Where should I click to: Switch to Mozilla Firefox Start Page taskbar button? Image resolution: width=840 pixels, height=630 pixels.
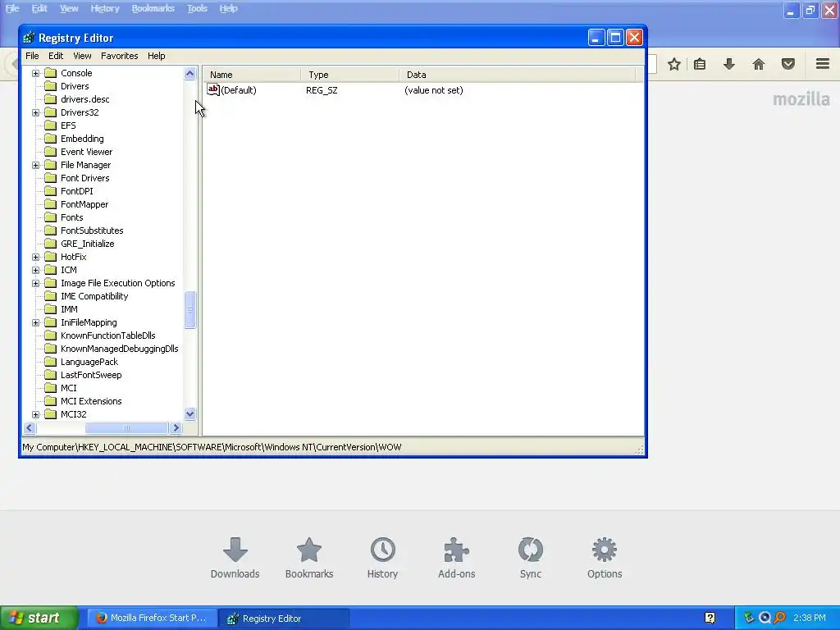(152, 619)
